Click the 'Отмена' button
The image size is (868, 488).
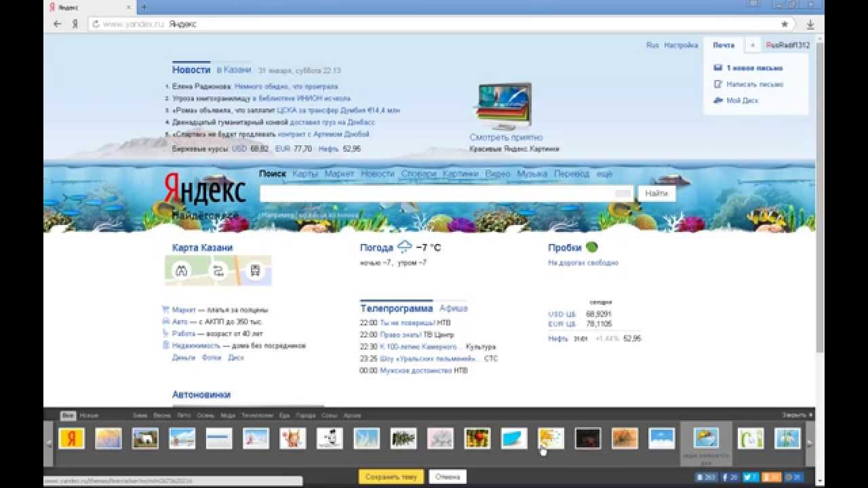(x=448, y=477)
